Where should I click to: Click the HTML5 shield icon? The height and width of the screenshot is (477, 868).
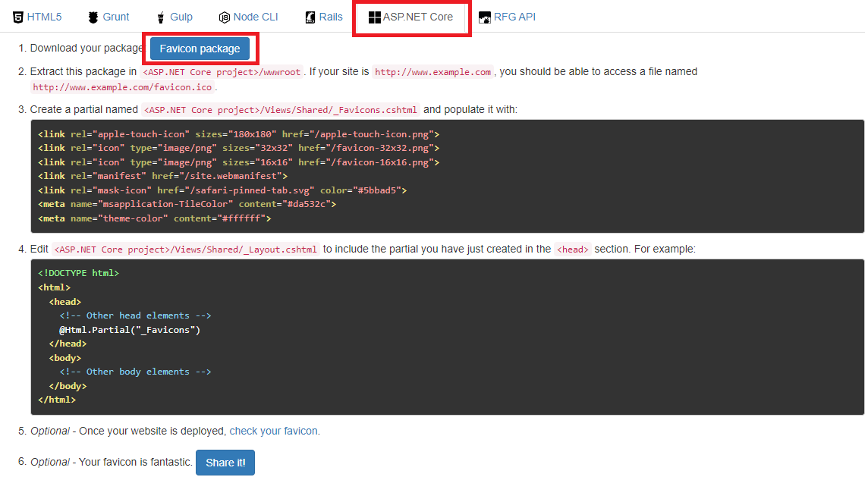tap(17, 17)
